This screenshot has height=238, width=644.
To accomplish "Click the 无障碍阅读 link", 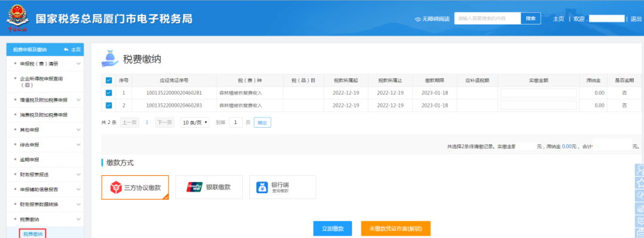I will (436, 19).
